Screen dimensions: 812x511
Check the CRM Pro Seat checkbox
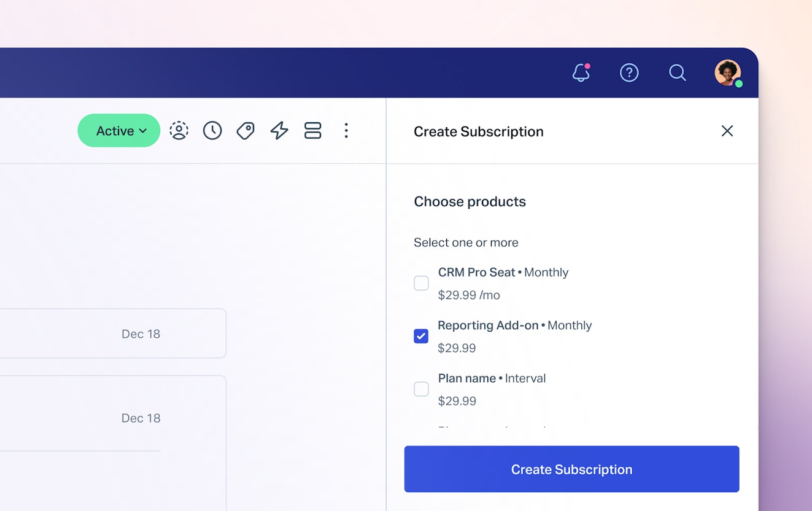point(421,283)
